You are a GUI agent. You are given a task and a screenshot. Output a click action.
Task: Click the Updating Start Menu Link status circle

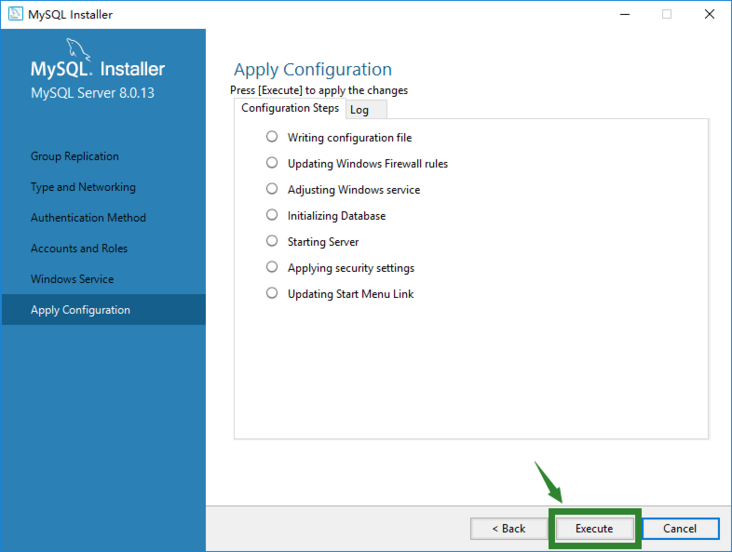coord(272,293)
